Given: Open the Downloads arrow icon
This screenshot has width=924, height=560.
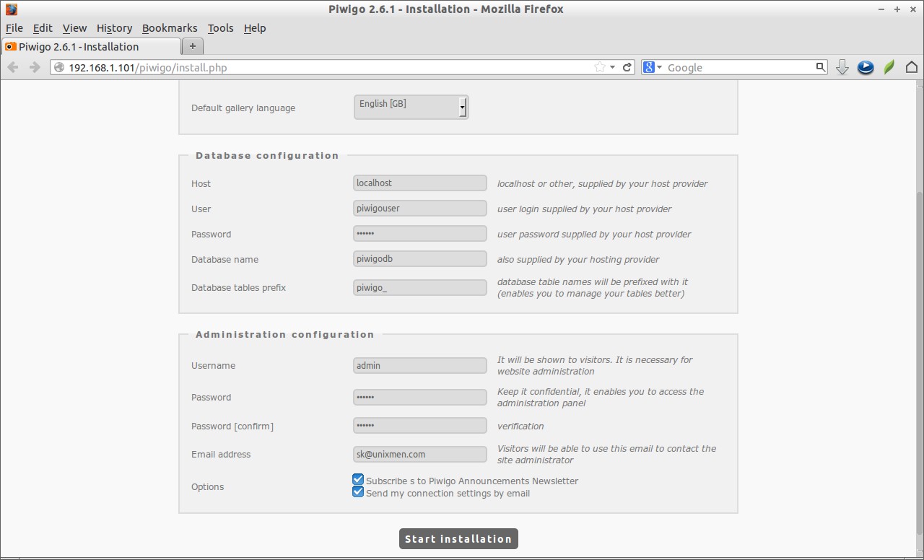Looking at the screenshot, I should point(842,67).
